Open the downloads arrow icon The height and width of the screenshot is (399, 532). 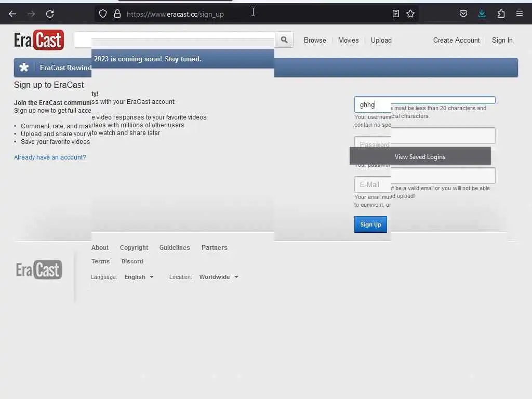coord(482,14)
